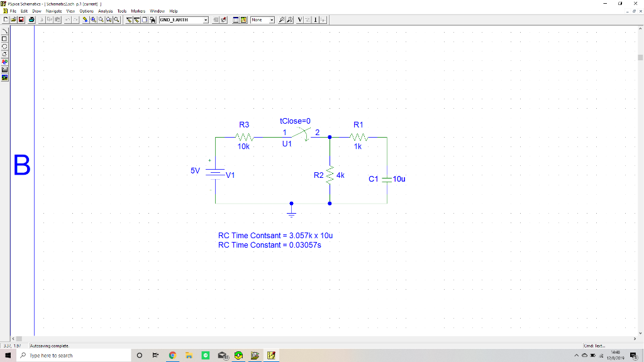Open the Analysis menu

104,11
